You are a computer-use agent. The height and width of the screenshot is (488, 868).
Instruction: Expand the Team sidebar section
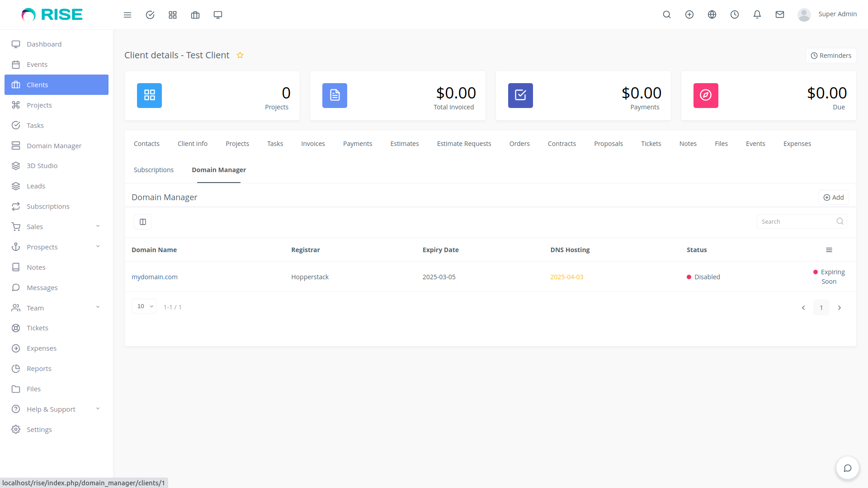[35, 308]
